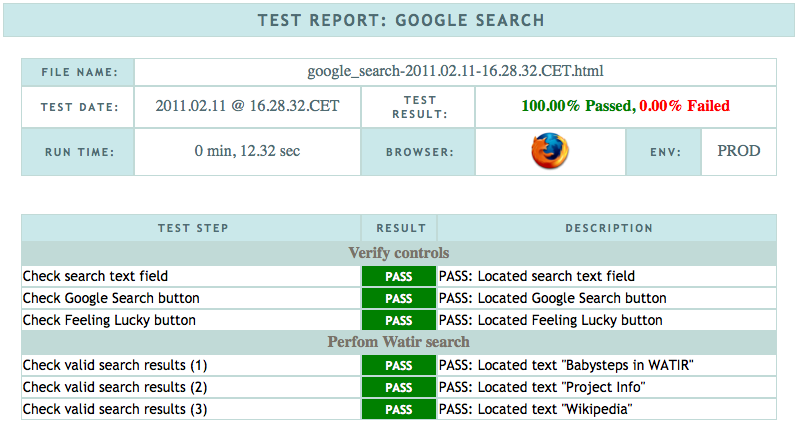
Task: Click description 'PASS: Located Feeling Lucky button'
Action: [x=551, y=320]
